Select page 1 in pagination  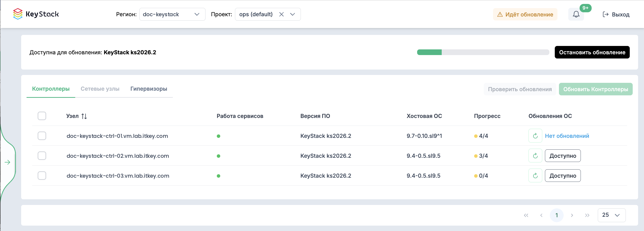pos(556,215)
